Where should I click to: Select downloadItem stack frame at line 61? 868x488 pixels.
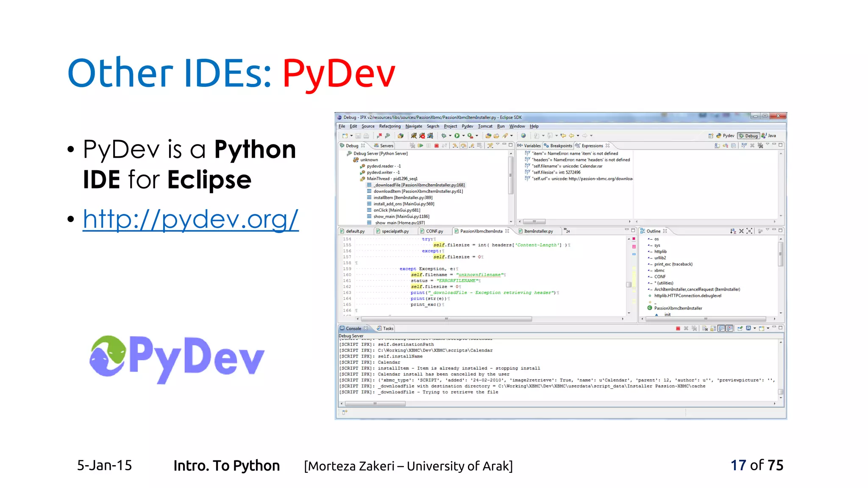point(415,191)
